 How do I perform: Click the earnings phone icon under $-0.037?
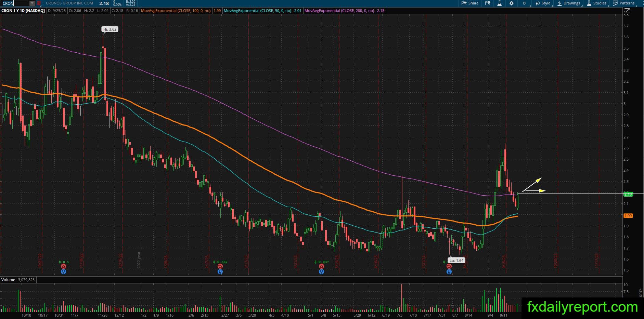coord(321,266)
